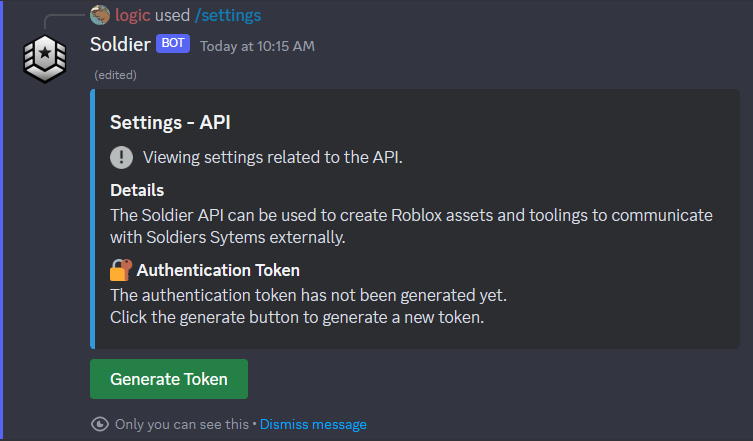Click the Authentication Token heading
Image resolution: width=753 pixels, height=441 pixels.
(218, 270)
